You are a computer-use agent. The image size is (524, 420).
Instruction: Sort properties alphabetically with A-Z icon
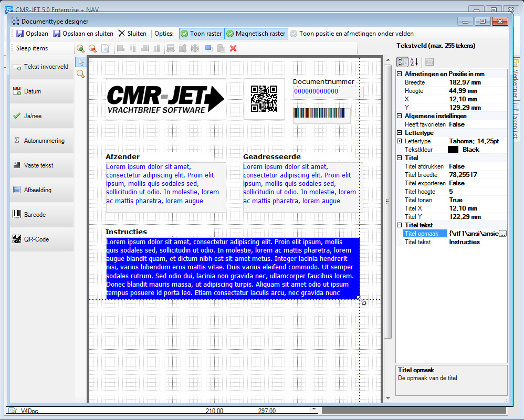click(x=414, y=62)
